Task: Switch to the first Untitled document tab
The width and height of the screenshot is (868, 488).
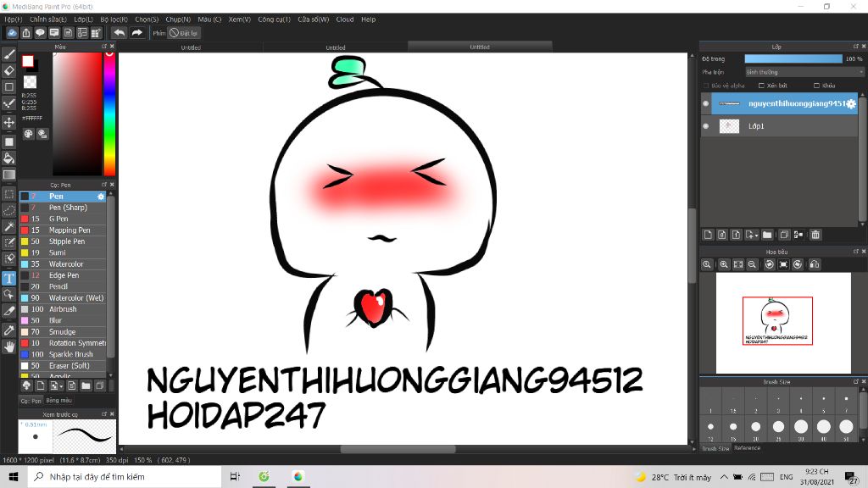Action: (191, 47)
